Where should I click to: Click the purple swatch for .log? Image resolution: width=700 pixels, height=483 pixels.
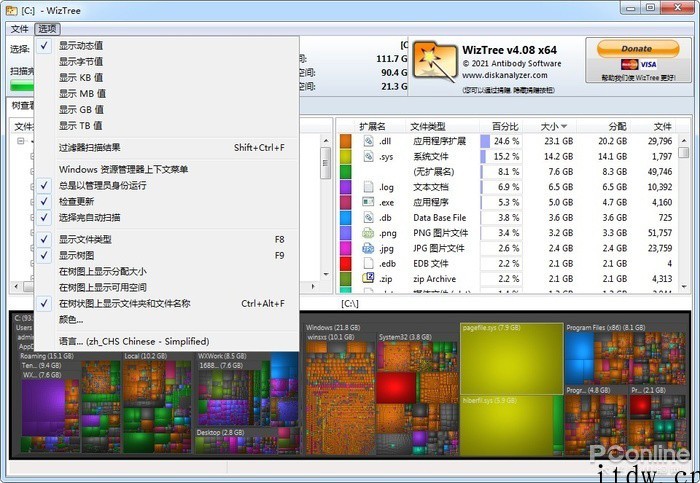[x=346, y=187]
